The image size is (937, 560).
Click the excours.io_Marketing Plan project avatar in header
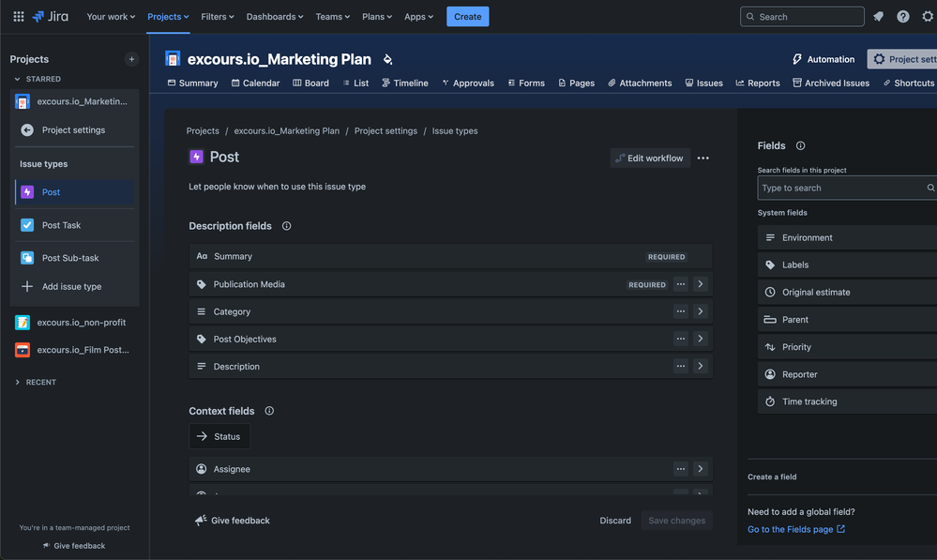point(173,58)
